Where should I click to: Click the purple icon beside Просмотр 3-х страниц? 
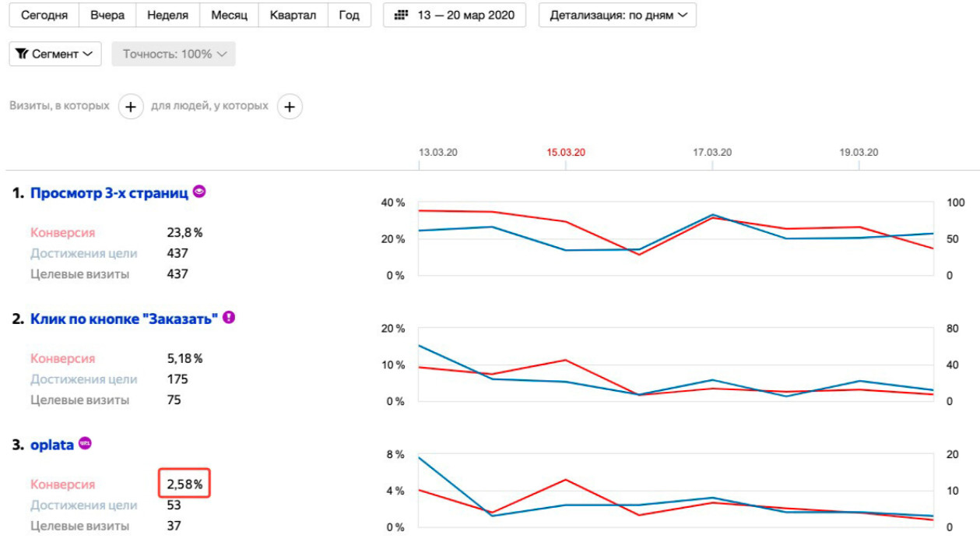(200, 192)
